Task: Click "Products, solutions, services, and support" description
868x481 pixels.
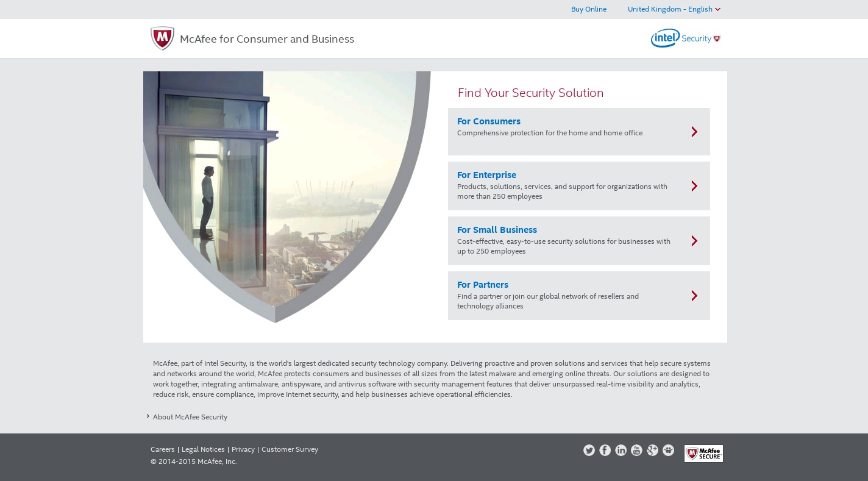Action: point(562,191)
